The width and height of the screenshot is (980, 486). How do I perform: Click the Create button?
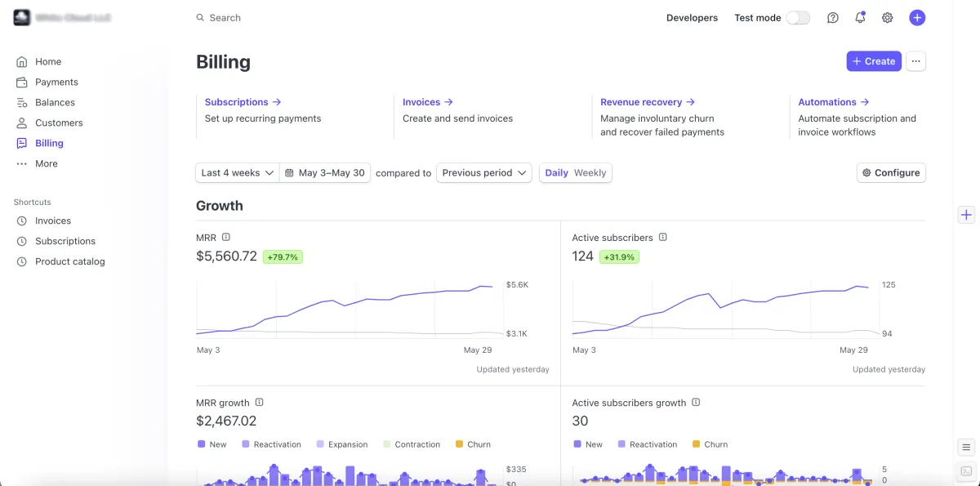tap(874, 61)
